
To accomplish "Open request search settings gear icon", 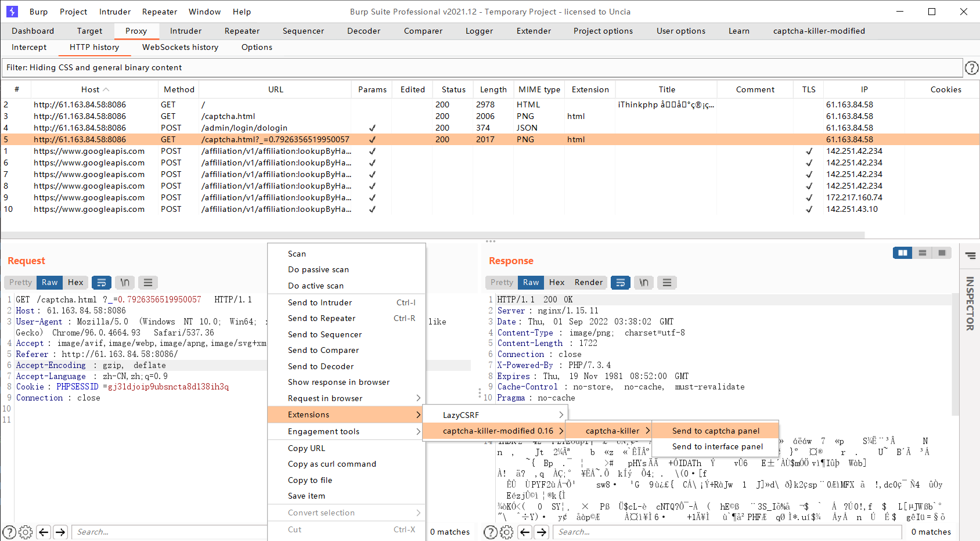I will click(26, 532).
